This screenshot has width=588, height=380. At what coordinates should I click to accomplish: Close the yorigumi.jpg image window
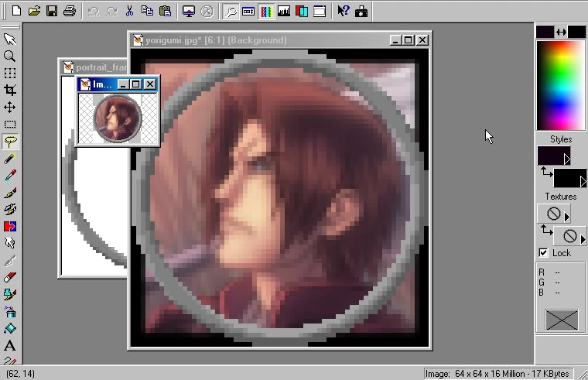pos(422,40)
